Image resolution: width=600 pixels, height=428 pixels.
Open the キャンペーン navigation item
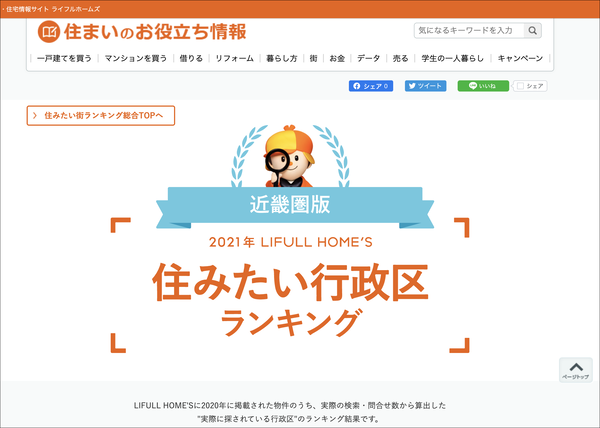point(520,59)
